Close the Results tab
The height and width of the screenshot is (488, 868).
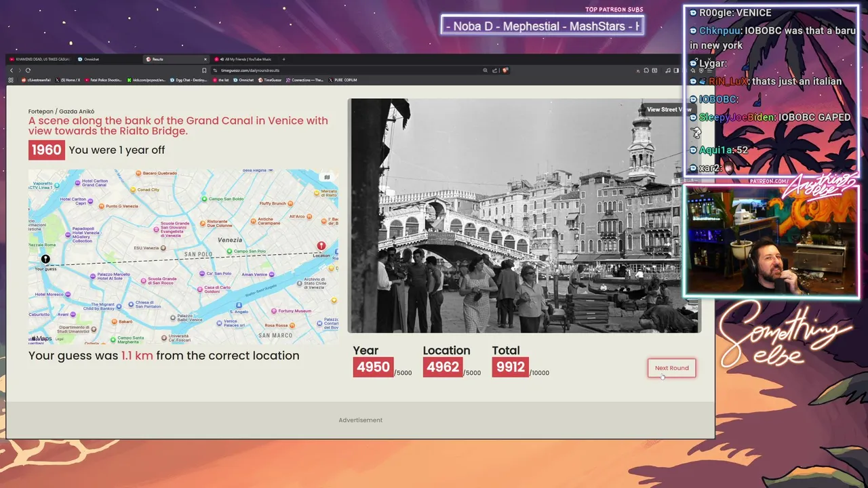click(205, 59)
